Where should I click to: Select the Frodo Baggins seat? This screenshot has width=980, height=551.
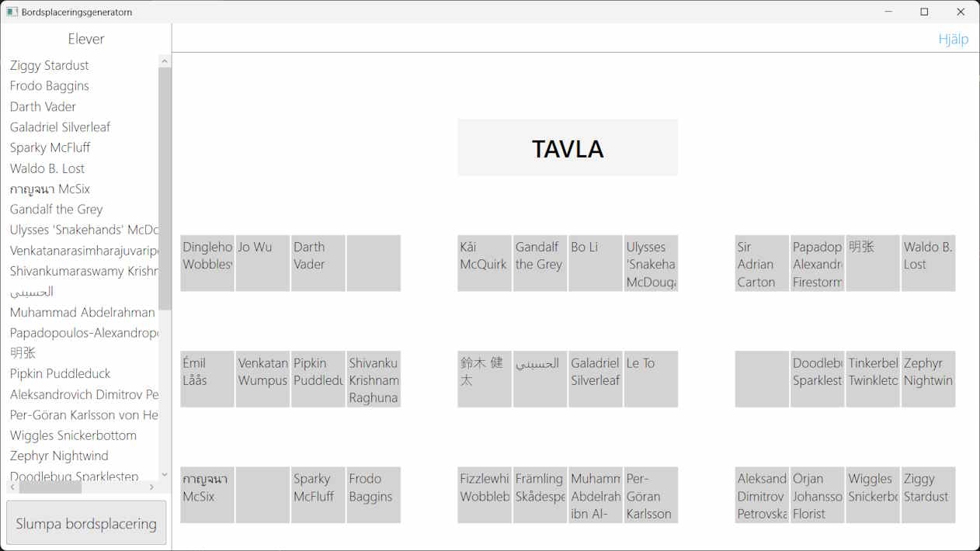pos(374,494)
